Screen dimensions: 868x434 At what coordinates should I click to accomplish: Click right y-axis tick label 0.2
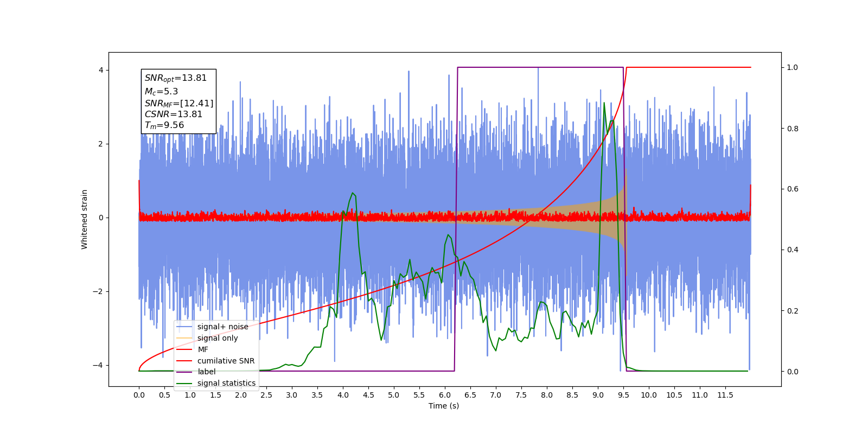click(793, 311)
